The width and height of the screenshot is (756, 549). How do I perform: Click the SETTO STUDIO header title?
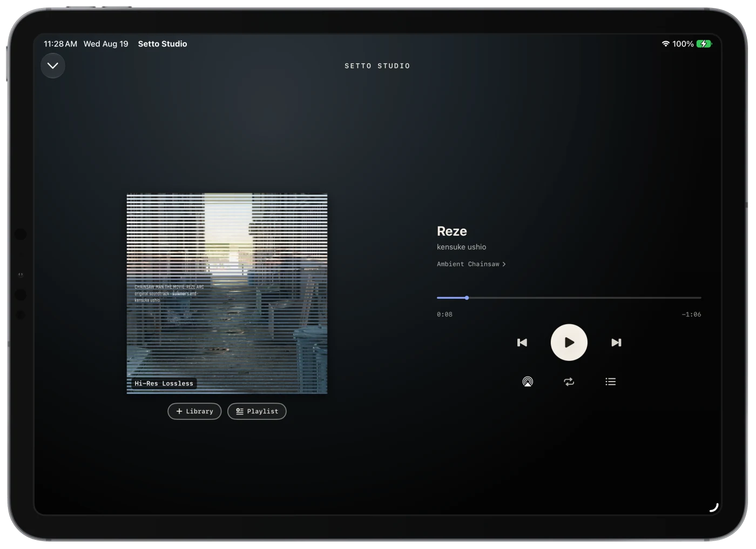pyautogui.click(x=377, y=66)
